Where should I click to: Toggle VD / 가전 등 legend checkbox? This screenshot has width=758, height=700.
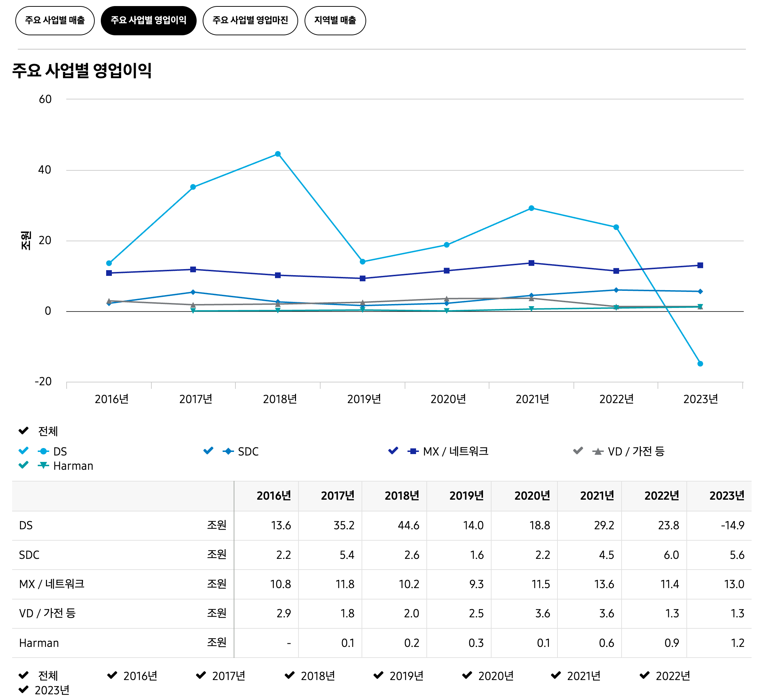(578, 451)
